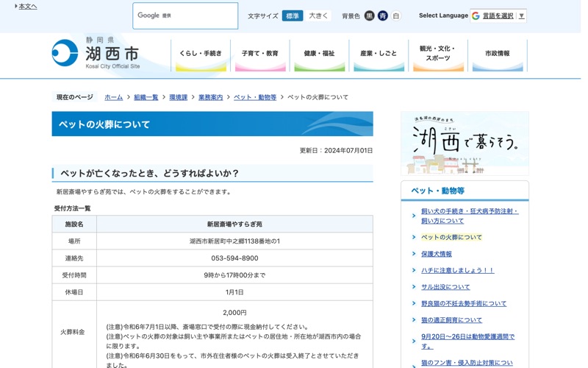The image size is (588, 368).
Task: Open 野良猫の不妊去勢手術について sidebar link
Action: (x=464, y=303)
